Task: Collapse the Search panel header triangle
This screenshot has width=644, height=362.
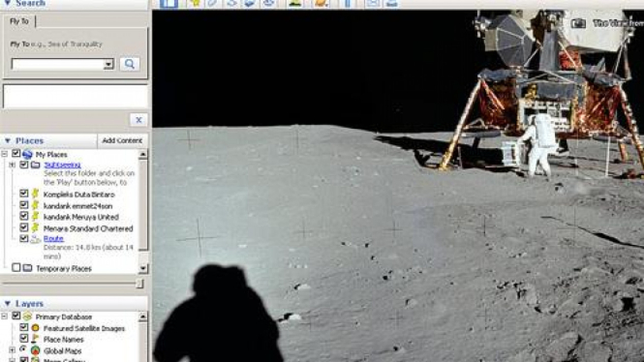Action: 8,3
